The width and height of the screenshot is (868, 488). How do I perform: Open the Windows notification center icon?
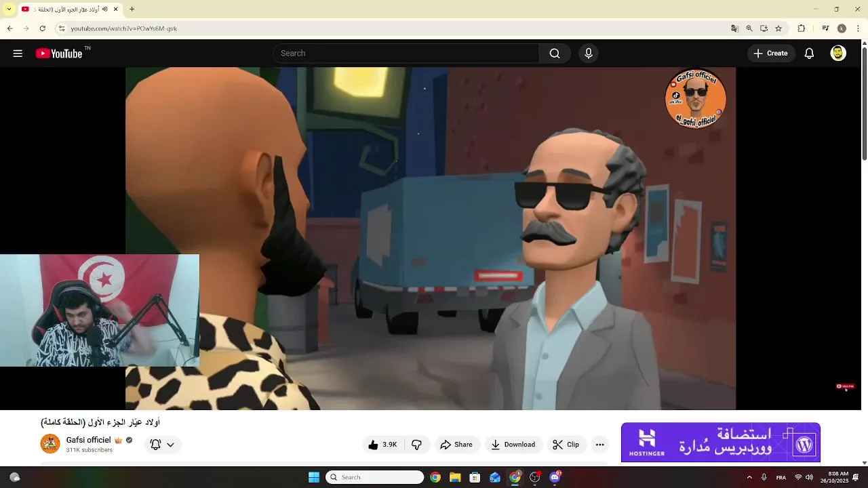pyautogui.click(x=856, y=477)
